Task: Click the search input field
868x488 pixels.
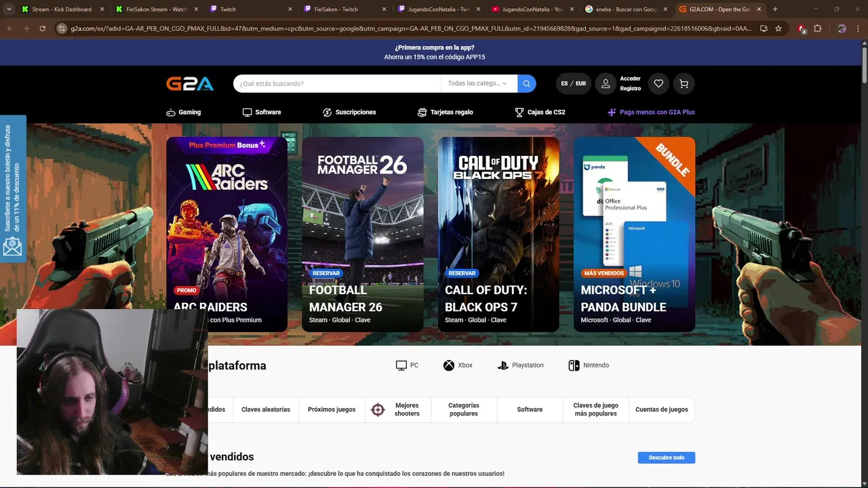Action: pyautogui.click(x=337, y=83)
